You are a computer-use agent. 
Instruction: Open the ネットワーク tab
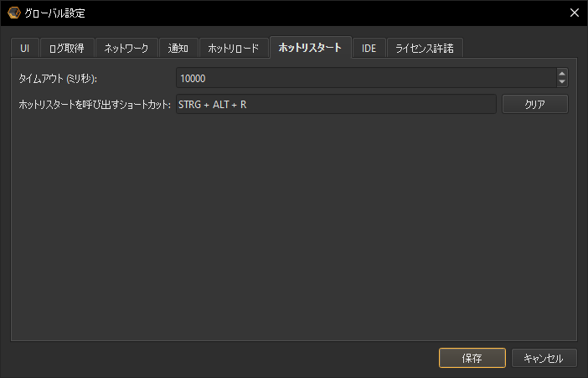126,48
